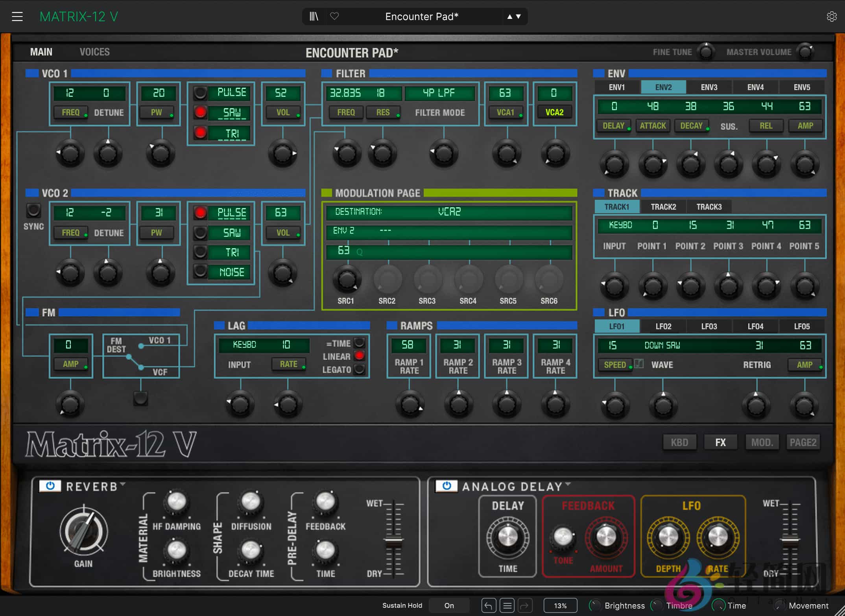Viewport: 845px width, 616px height.
Task: Open the PAGE2 panel button
Action: click(803, 443)
